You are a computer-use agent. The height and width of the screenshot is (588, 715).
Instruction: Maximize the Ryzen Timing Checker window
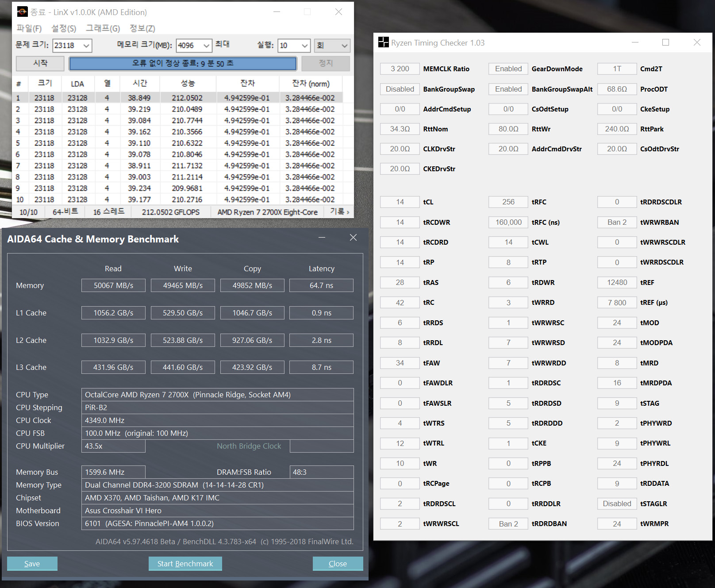[665, 42]
